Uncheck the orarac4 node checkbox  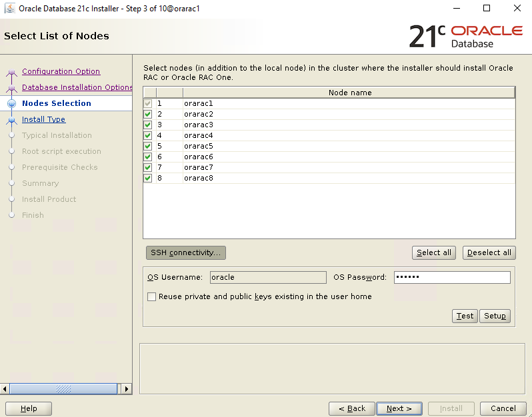[147, 136]
